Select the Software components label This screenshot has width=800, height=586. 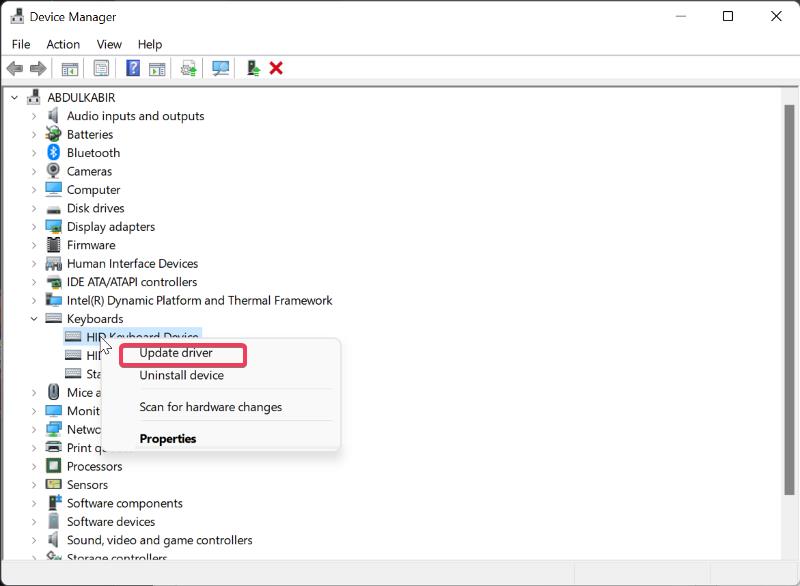pyautogui.click(x=124, y=503)
